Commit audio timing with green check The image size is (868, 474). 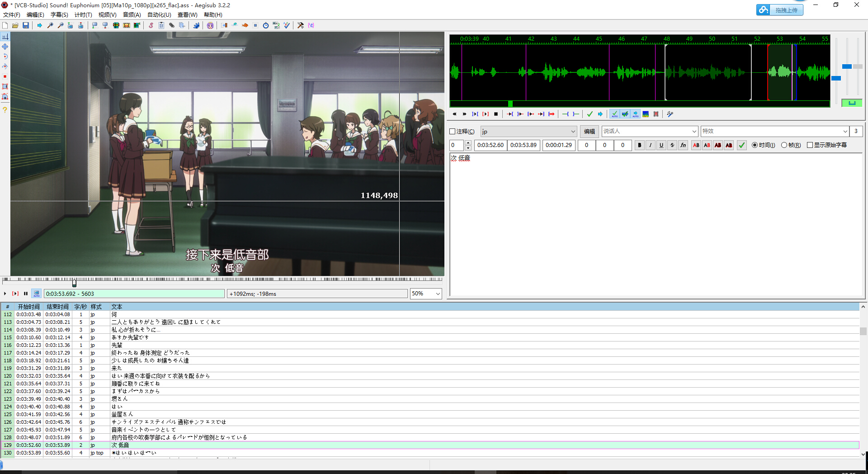[x=590, y=114]
